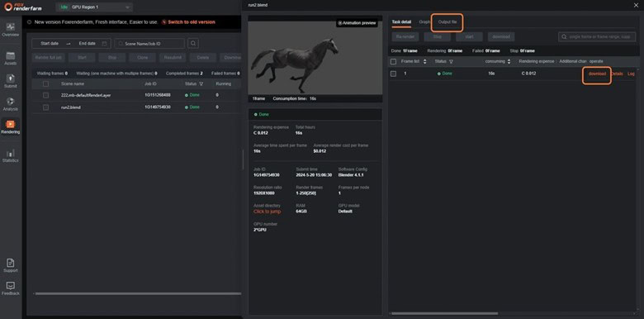Open Details link for frame 1
Viewport: 644px width, 319px height.
coord(617,74)
